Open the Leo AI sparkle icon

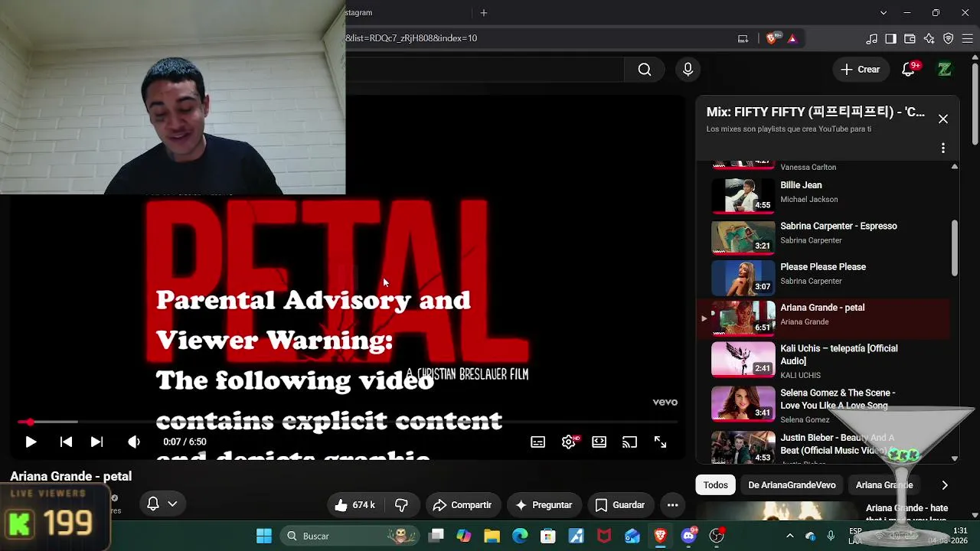[929, 38]
